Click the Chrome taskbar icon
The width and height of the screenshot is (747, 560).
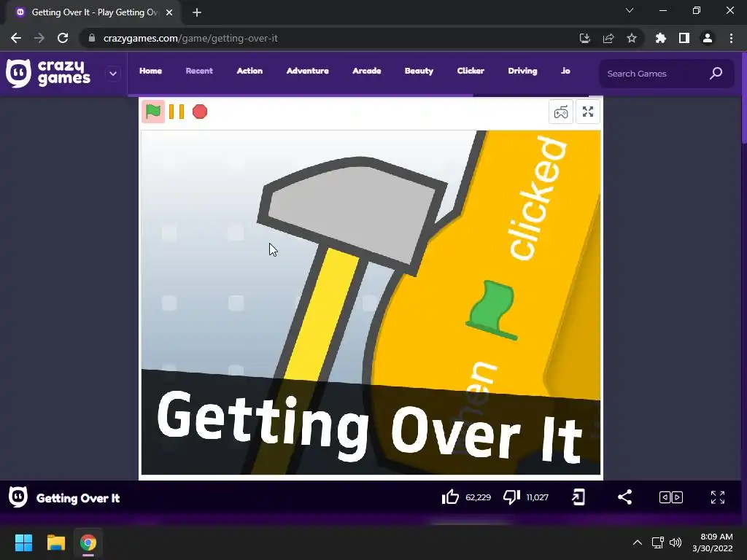[88, 542]
